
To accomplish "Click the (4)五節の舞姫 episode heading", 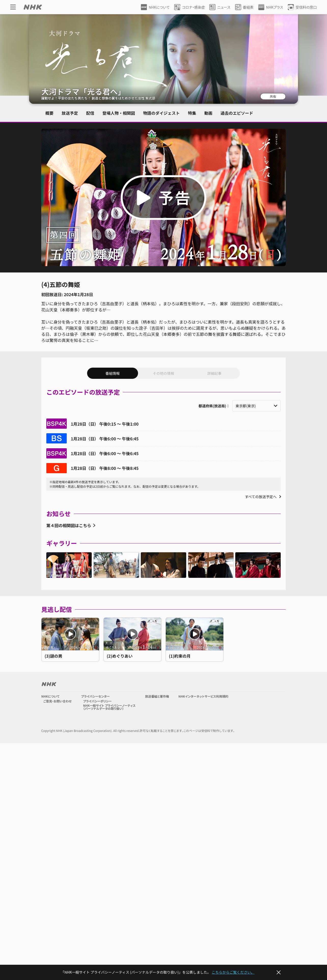I will tap(61, 285).
